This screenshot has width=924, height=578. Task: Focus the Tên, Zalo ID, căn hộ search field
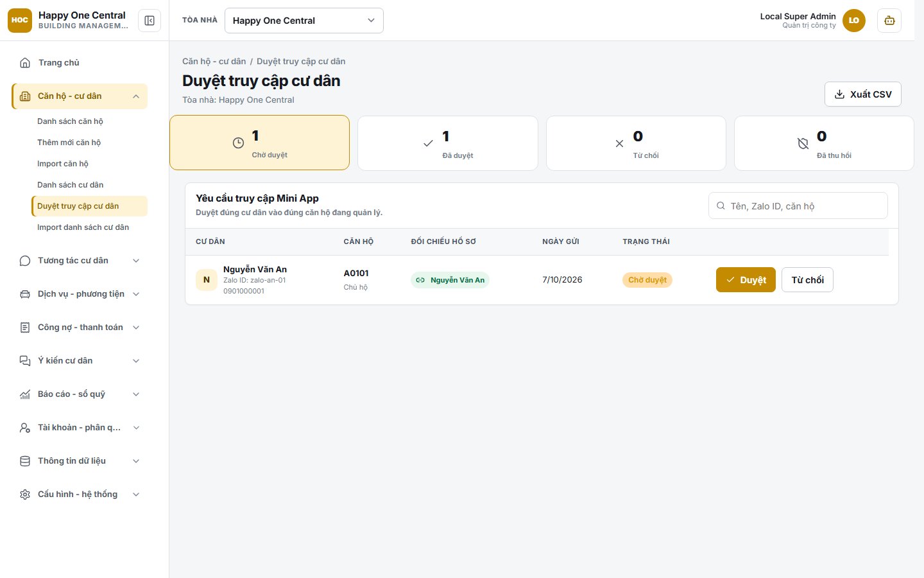point(798,206)
